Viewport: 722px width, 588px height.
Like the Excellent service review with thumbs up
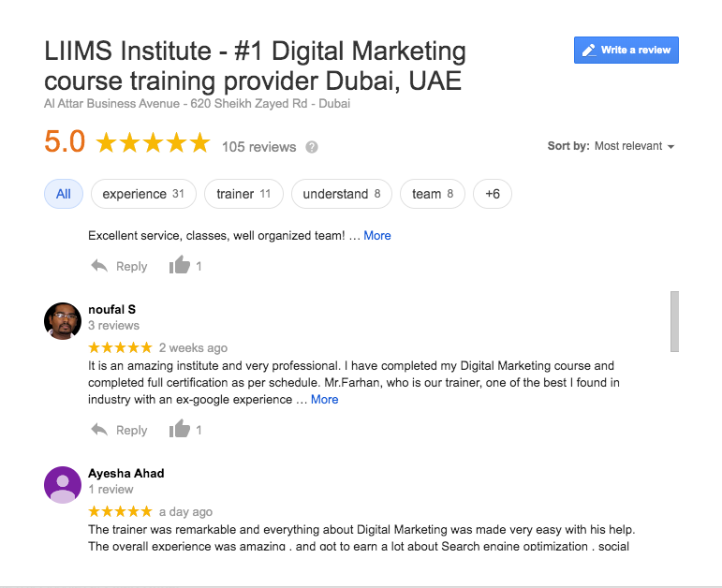[180, 265]
